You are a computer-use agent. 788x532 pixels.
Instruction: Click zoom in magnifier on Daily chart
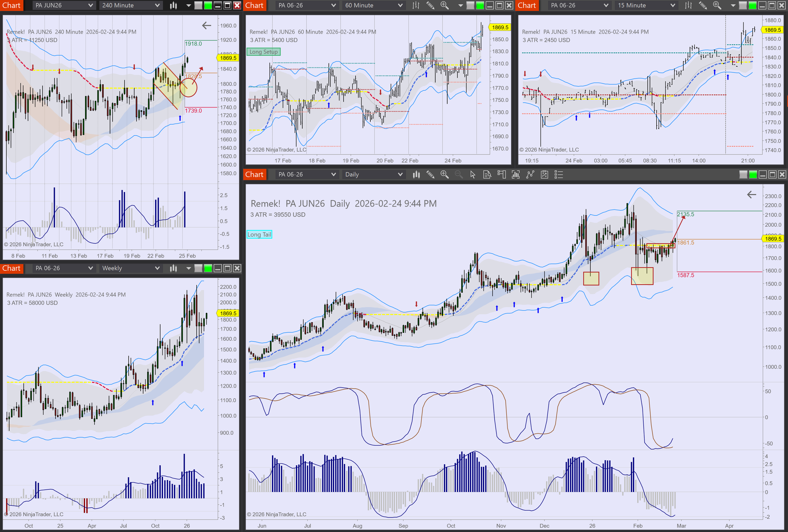click(x=444, y=175)
